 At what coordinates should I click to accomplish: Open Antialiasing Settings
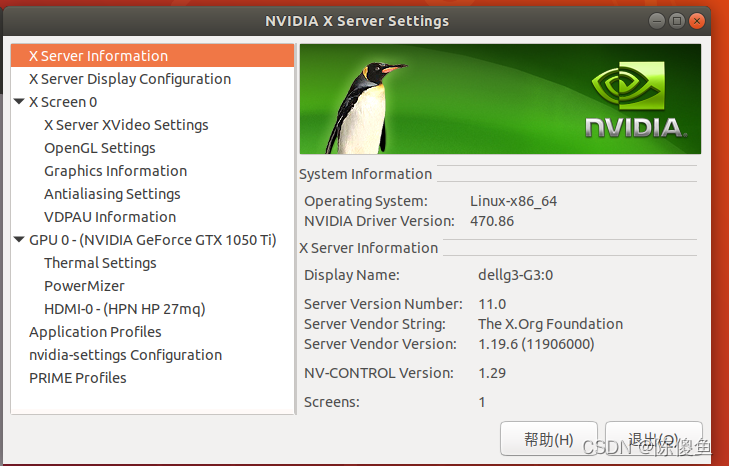point(152,194)
